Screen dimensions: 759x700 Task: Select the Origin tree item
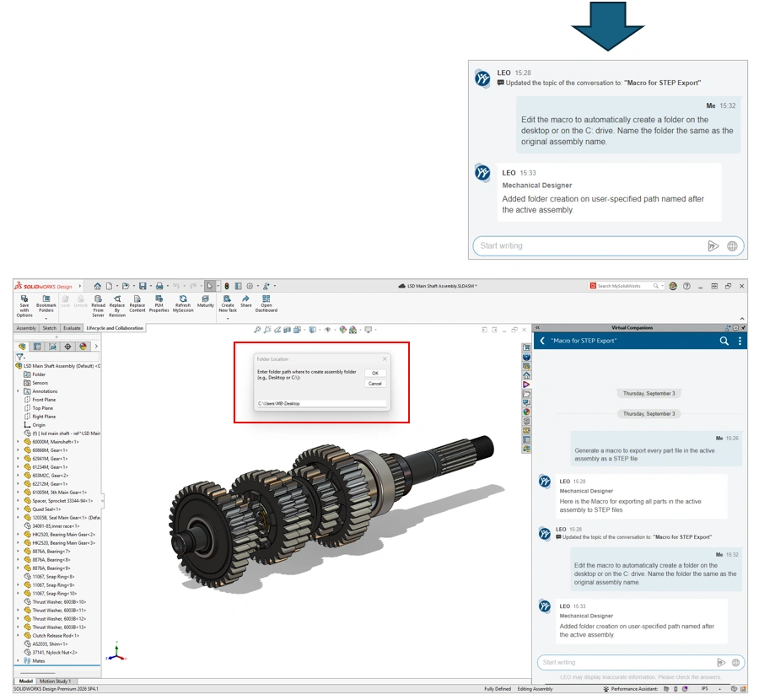click(x=35, y=425)
